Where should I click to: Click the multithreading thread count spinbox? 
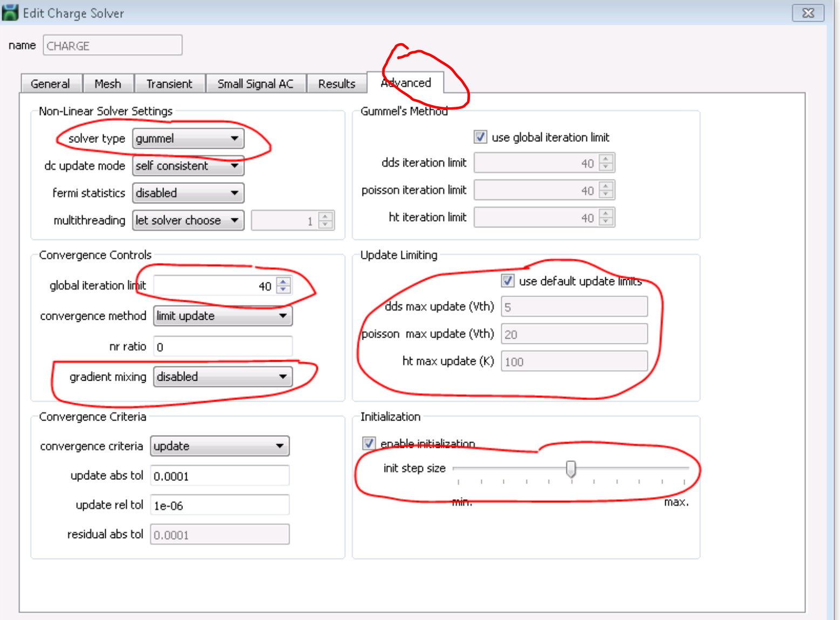[x=292, y=220]
